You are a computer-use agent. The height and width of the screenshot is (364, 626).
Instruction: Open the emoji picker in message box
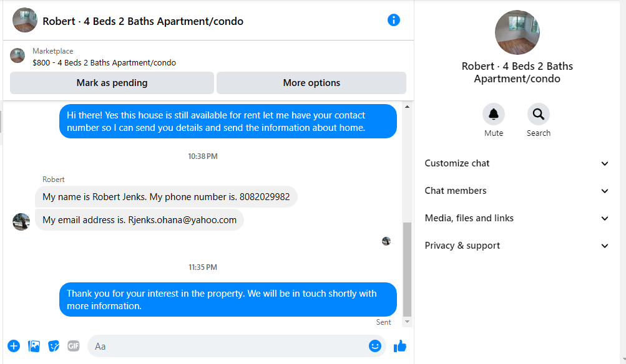tap(375, 346)
